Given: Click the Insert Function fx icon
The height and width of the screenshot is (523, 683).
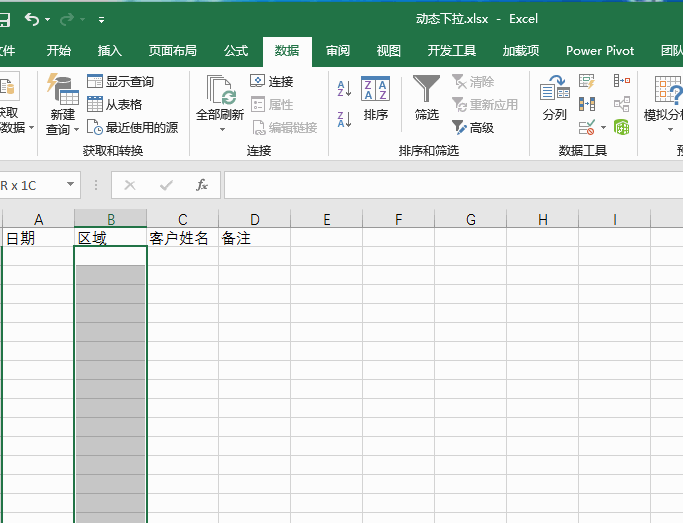Looking at the screenshot, I should click(x=202, y=185).
